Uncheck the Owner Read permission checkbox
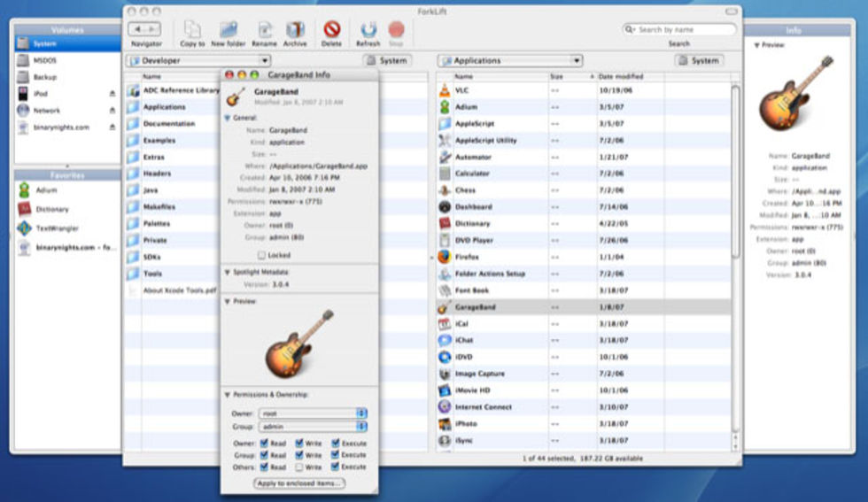The width and height of the screenshot is (868, 502). point(264,444)
